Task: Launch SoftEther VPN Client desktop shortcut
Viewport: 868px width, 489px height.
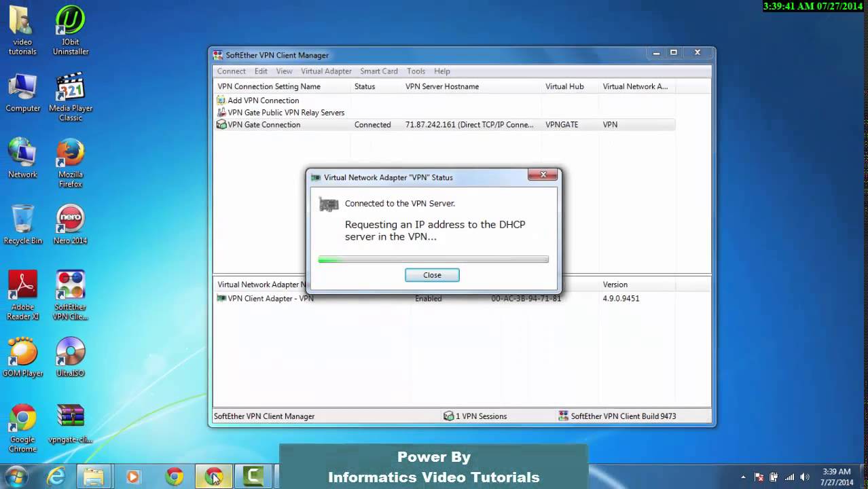Action: [x=71, y=295]
